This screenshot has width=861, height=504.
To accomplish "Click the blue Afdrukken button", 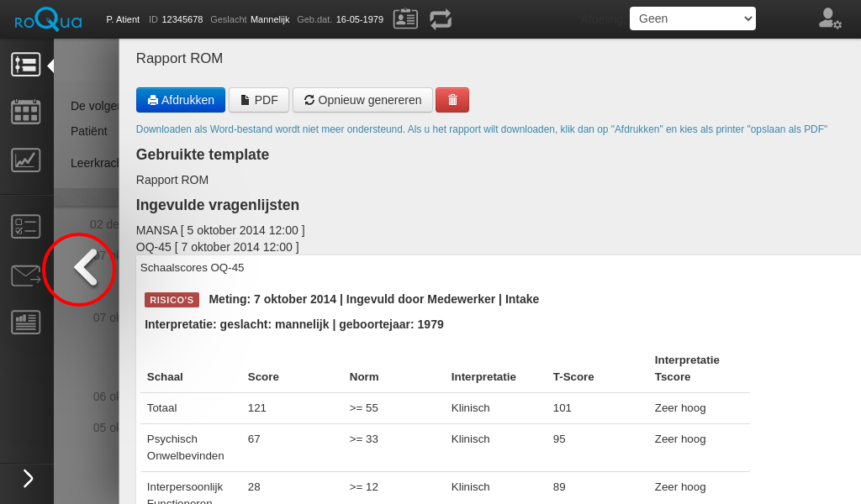I will [181, 100].
